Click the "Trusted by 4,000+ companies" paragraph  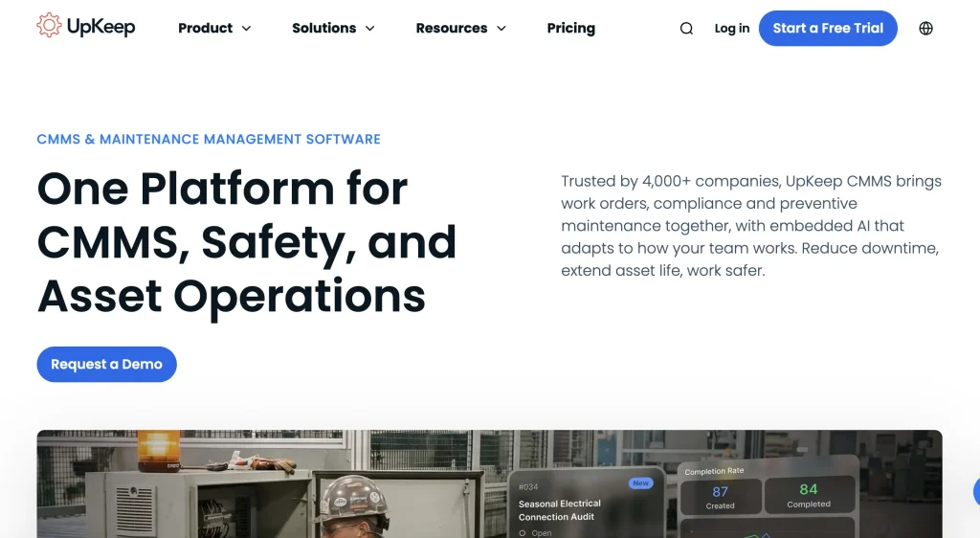[x=751, y=226]
